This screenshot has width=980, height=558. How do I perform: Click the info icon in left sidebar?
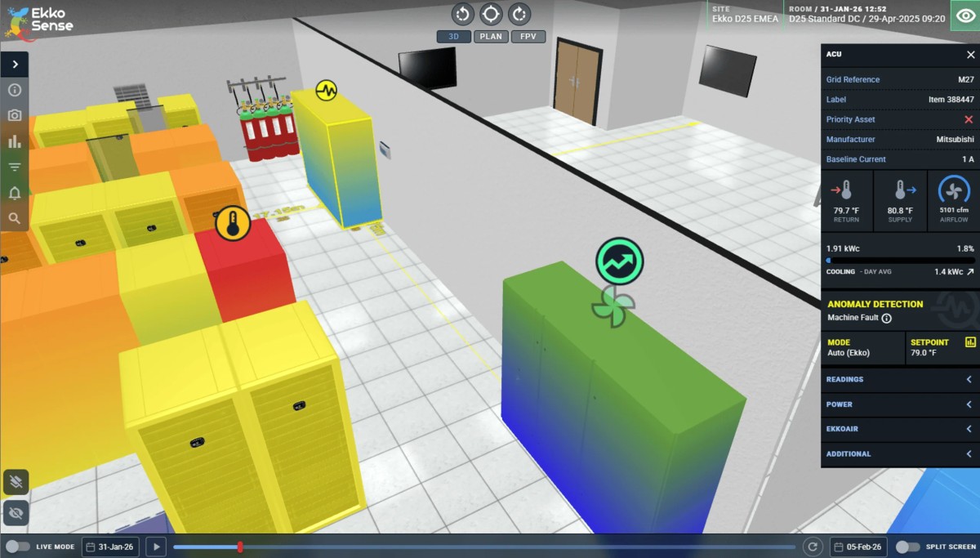(x=15, y=90)
